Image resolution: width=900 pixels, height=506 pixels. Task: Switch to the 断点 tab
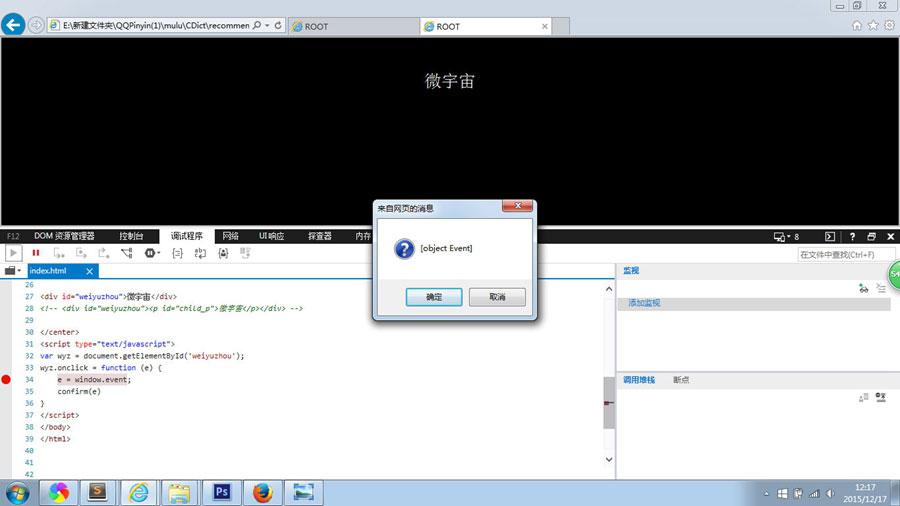coord(681,380)
